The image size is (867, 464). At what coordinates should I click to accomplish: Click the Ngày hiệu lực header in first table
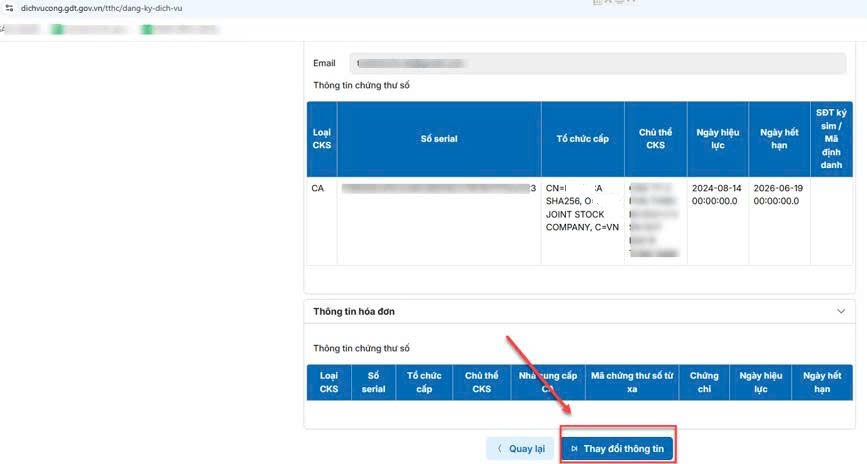(x=718, y=139)
